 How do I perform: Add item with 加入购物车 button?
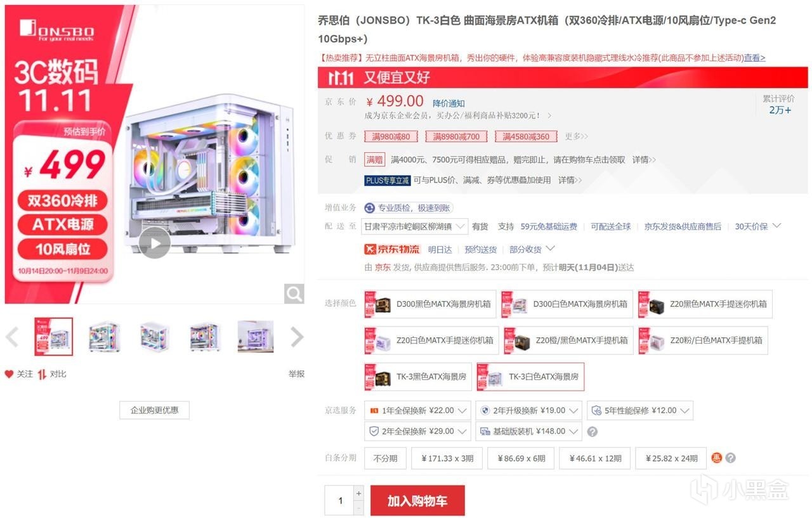[417, 501]
